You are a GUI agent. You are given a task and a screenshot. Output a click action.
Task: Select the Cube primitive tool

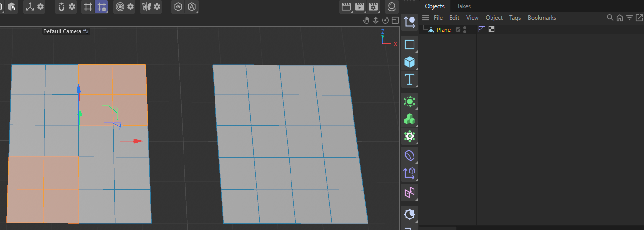click(x=410, y=62)
